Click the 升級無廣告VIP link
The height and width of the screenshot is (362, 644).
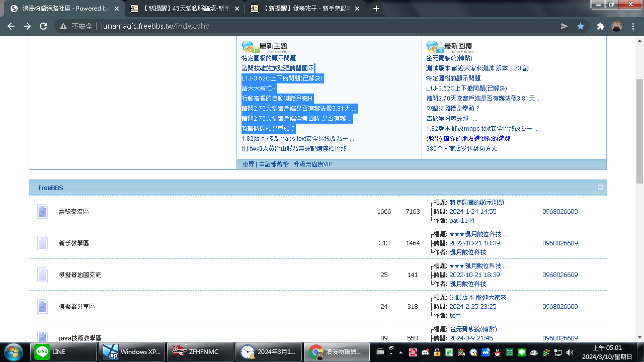click(x=313, y=164)
